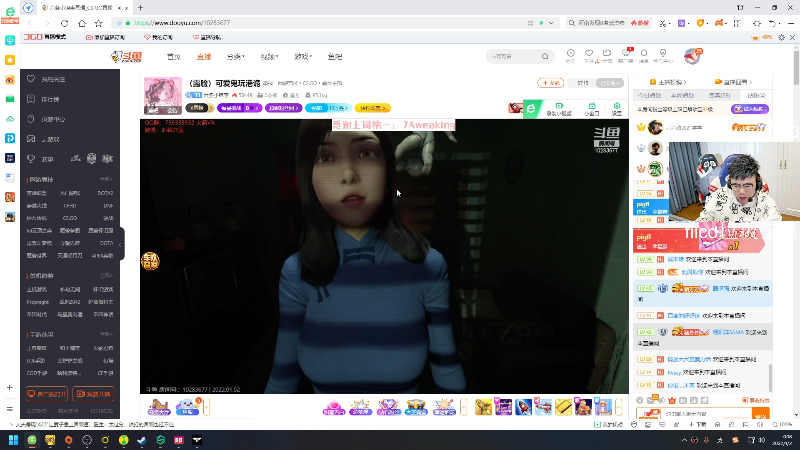This screenshot has height=450, width=800.
Task: Select the 鱼吧 navigation tab
Action: pos(335,57)
